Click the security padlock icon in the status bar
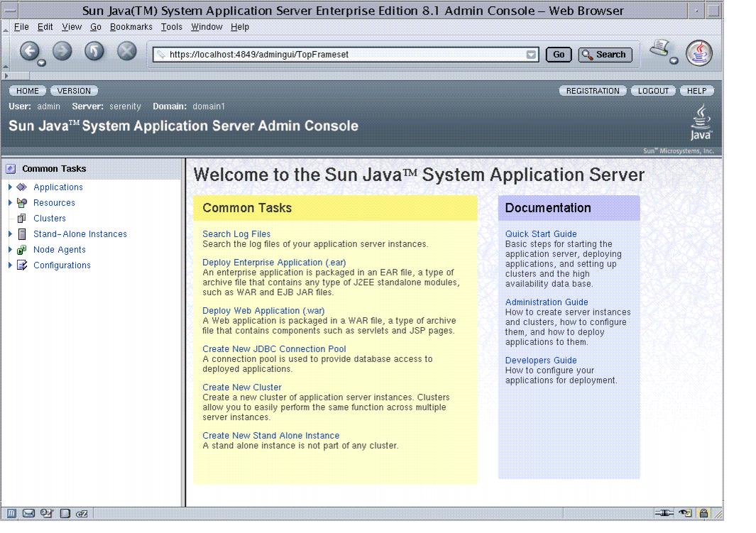 (x=703, y=512)
